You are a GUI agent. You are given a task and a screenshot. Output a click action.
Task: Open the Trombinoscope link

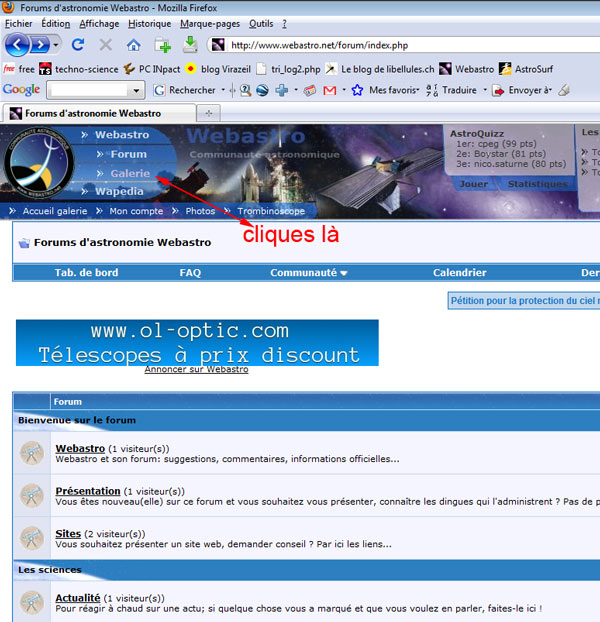click(x=271, y=211)
